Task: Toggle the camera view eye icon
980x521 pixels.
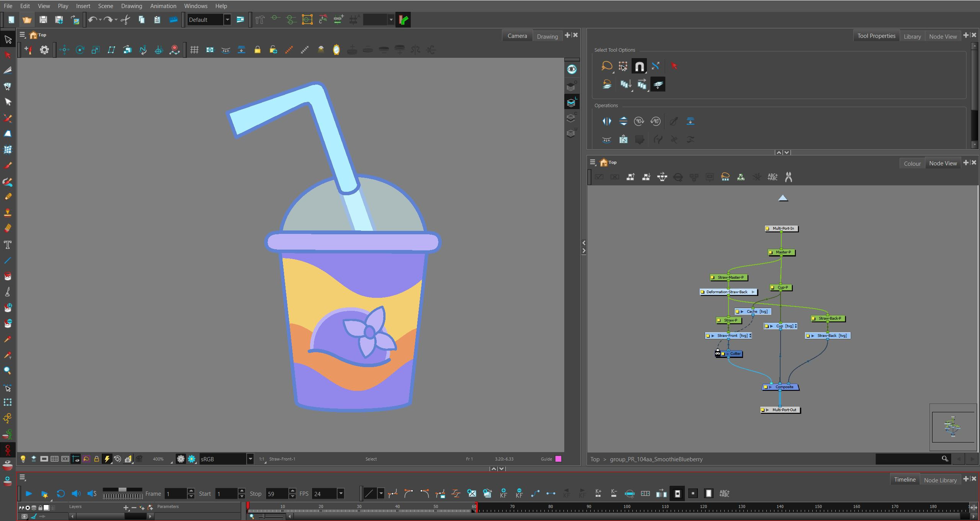Action: [x=572, y=69]
